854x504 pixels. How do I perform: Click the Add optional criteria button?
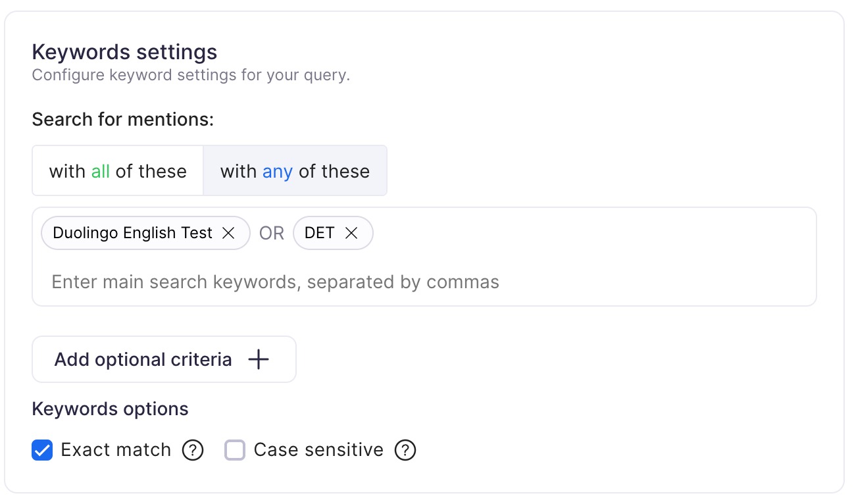(x=164, y=359)
